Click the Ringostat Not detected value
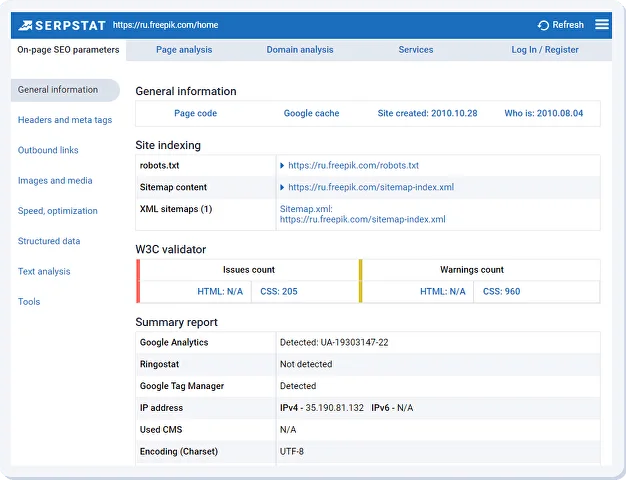626x480 pixels. click(306, 364)
